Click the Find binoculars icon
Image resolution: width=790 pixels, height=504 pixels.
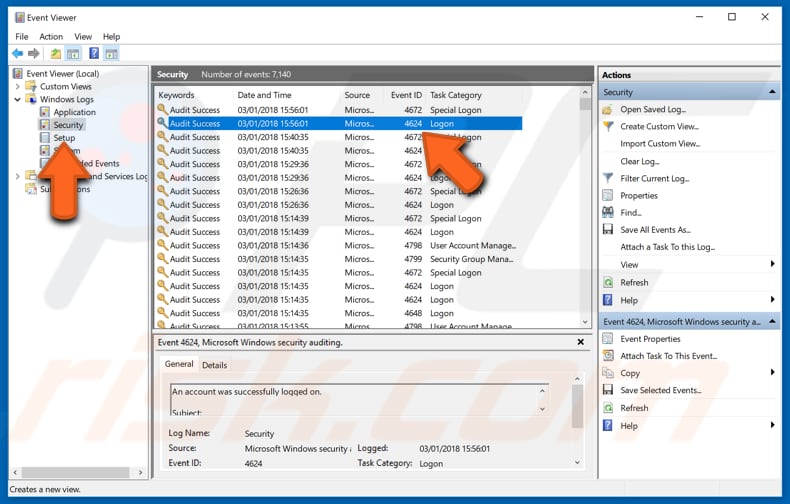coord(608,212)
